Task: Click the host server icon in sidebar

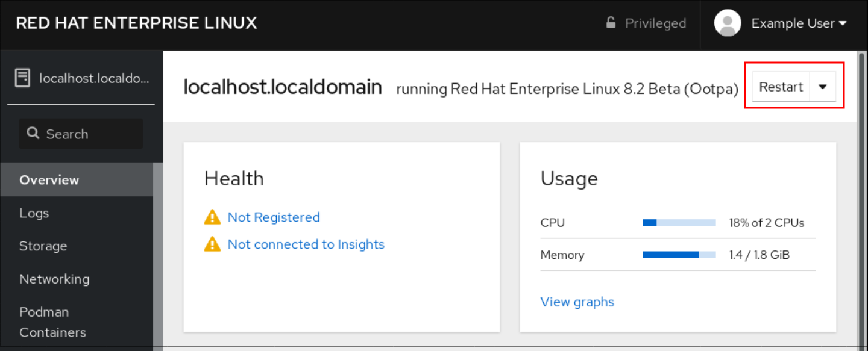Action: pyautogui.click(x=22, y=78)
